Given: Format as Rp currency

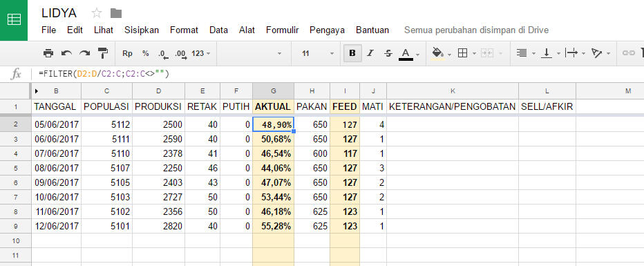Looking at the screenshot, I should pos(127,53).
